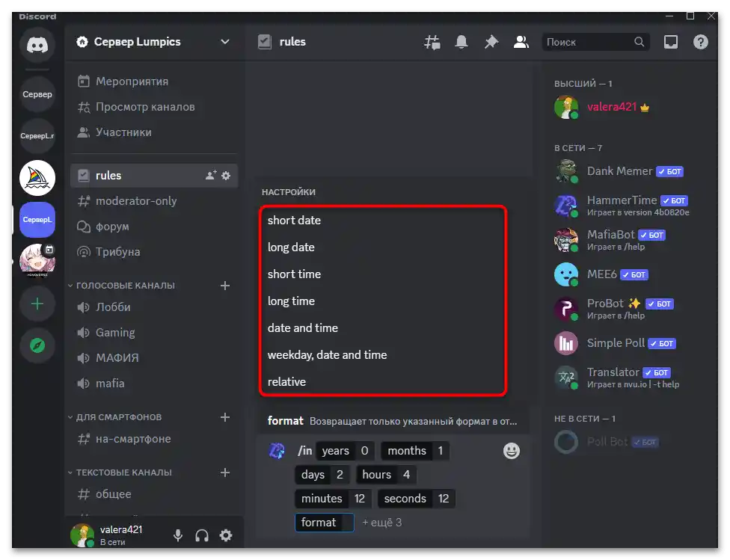Open emoji picker smiley icon
Image resolution: width=730 pixels, height=560 pixels.
pos(511,451)
